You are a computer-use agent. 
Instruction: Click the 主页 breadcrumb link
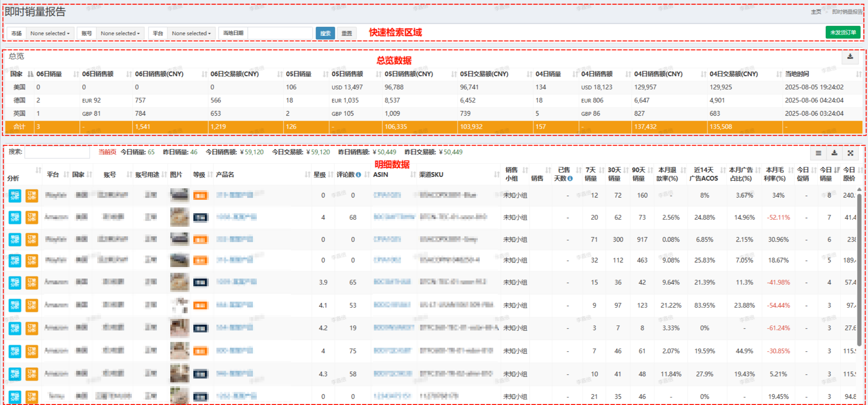pos(816,12)
